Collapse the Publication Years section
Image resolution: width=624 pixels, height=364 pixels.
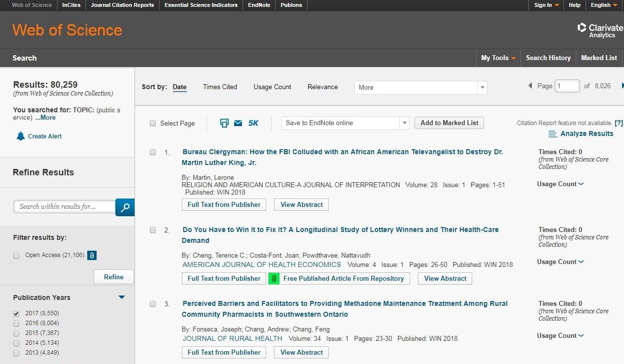[122, 298]
